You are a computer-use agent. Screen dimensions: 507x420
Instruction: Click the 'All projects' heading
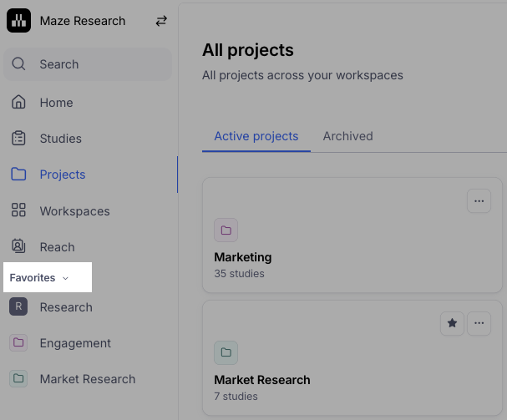coord(248,50)
